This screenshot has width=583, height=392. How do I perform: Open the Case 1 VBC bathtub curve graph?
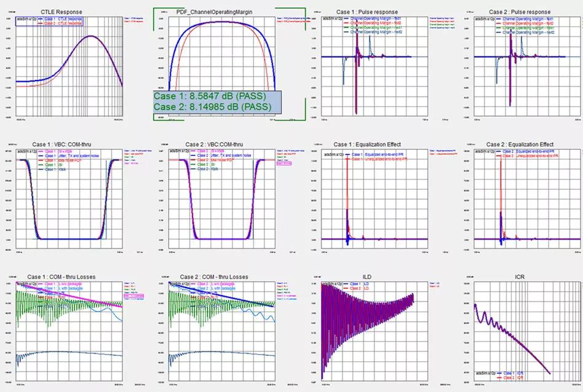point(69,199)
